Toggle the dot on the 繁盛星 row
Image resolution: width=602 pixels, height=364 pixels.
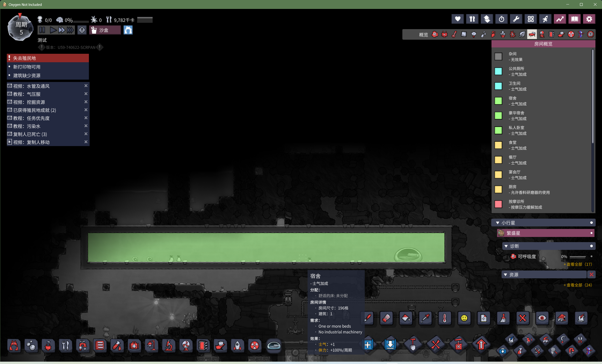[591, 233]
